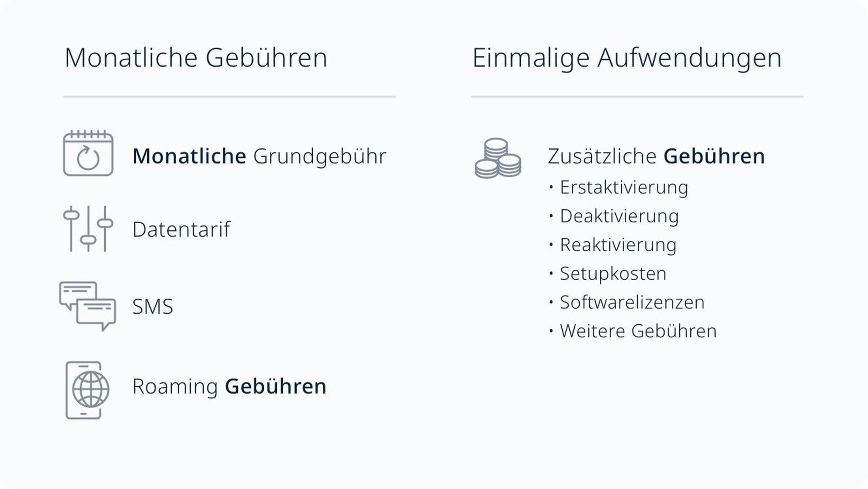Viewport: 868px width, 489px height.
Task: Select the Monatliche Grundgebühr label
Action: click(x=259, y=156)
